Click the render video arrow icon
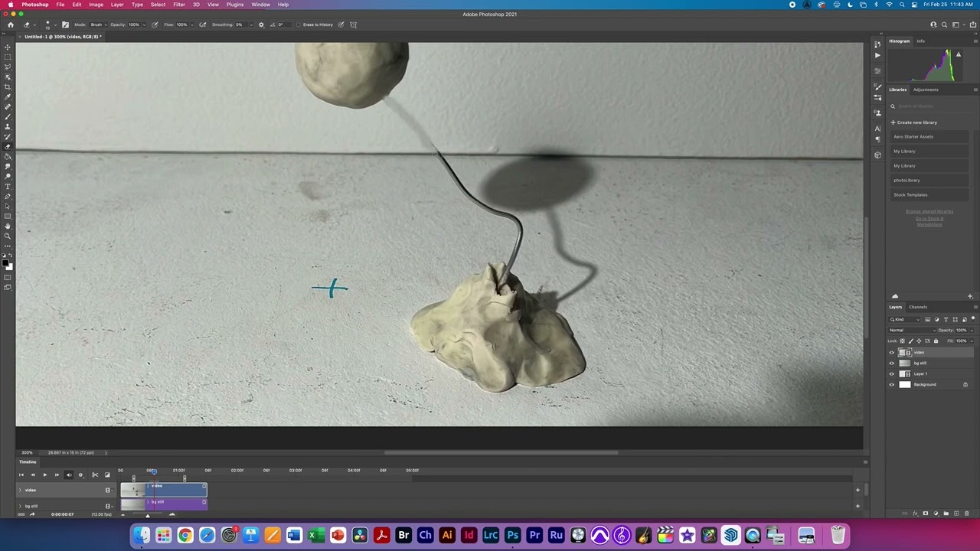 pos(32,514)
